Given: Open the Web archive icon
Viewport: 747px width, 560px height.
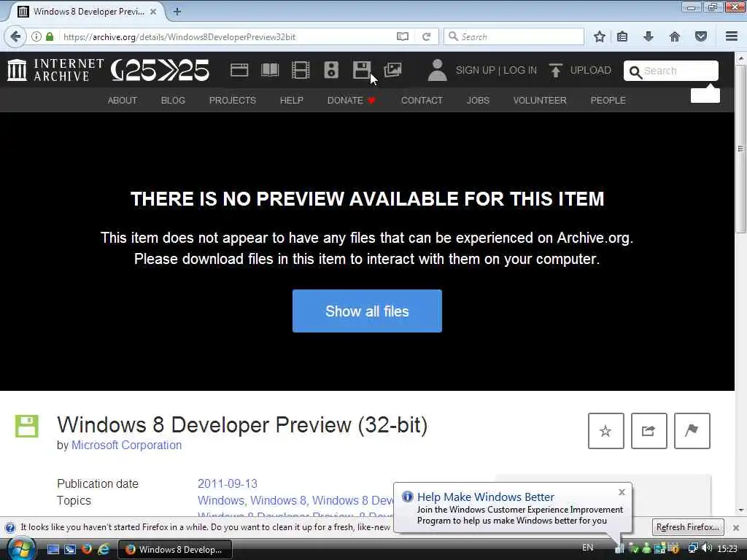Looking at the screenshot, I should pyautogui.click(x=239, y=70).
